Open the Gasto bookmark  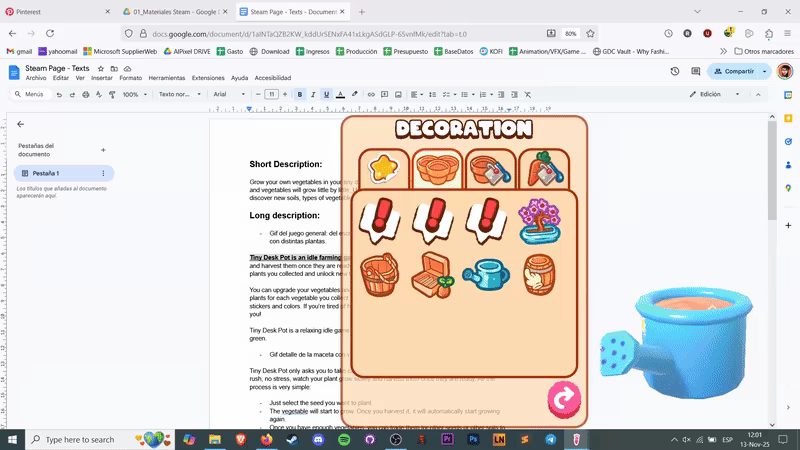tap(230, 52)
